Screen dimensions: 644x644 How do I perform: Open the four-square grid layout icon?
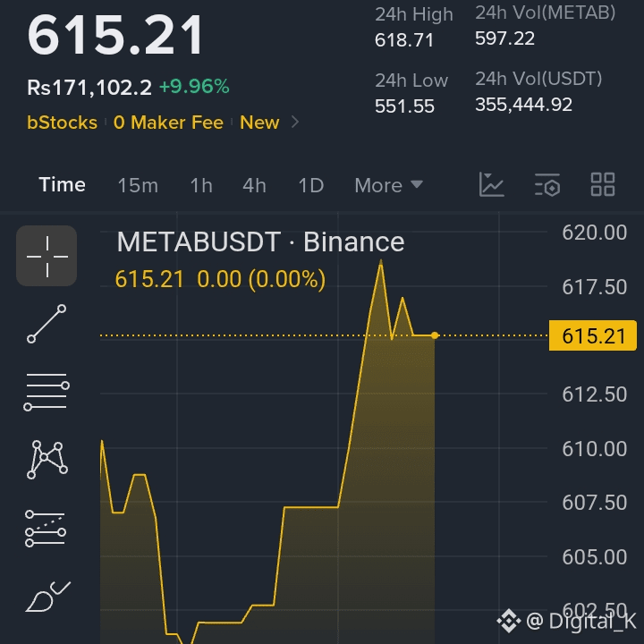(603, 184)
